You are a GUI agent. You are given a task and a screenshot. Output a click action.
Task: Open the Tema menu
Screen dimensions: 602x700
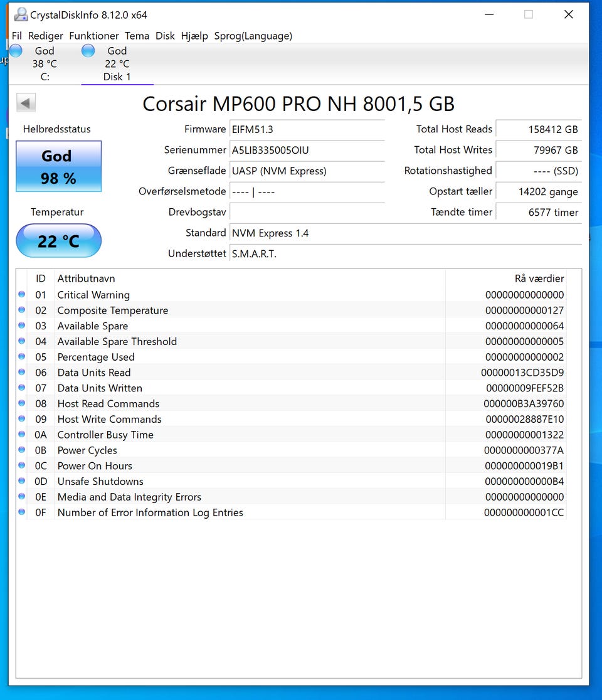pos(137,36)
